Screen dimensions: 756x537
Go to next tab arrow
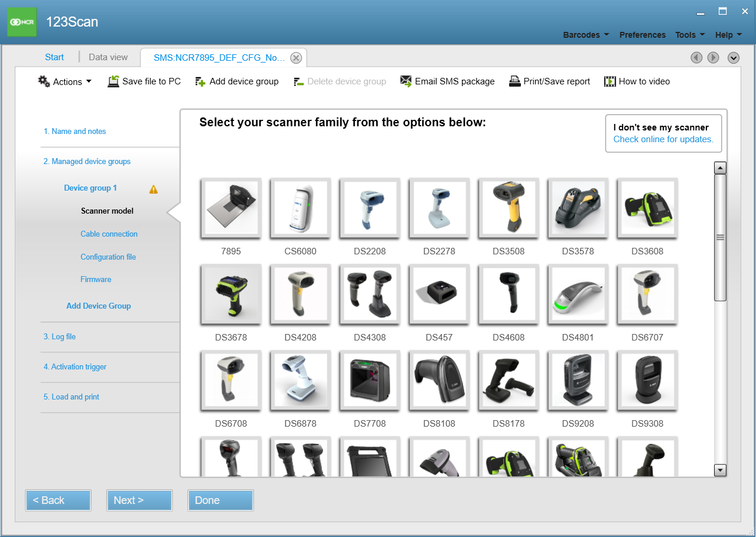pyautogui.click(x=713, y=57)
